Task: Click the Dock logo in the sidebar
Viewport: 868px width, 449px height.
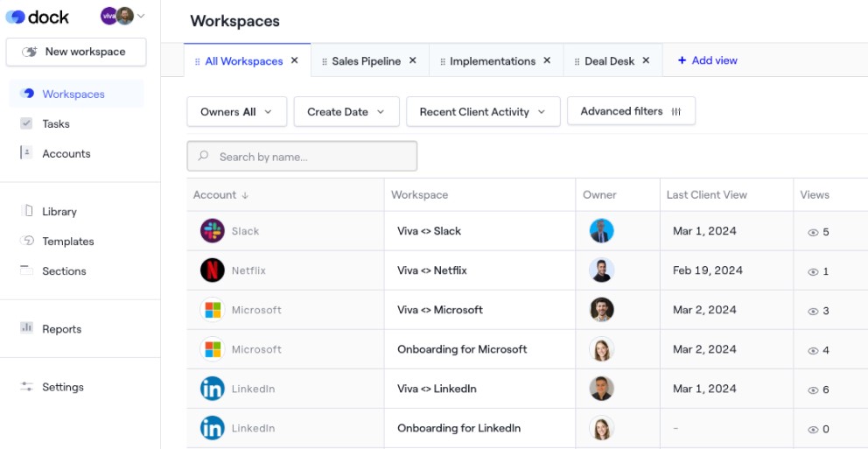Action: [x=37, y=17]
